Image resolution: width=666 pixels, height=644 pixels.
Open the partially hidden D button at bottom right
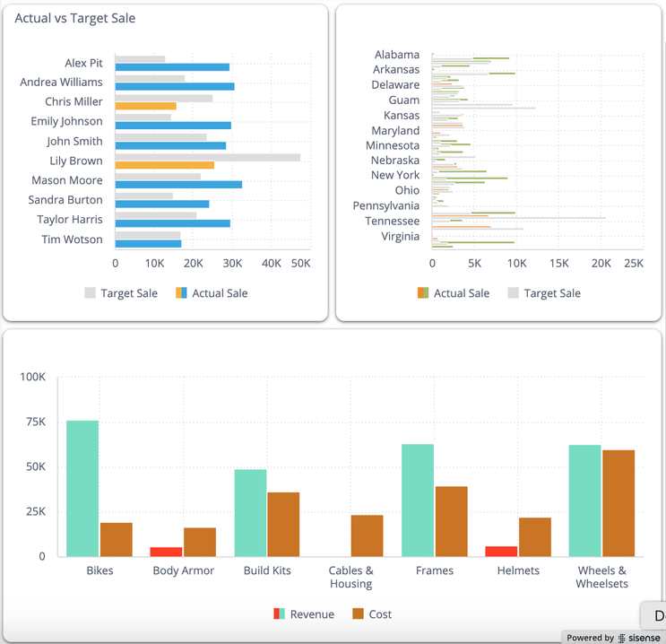click(655, 615)
